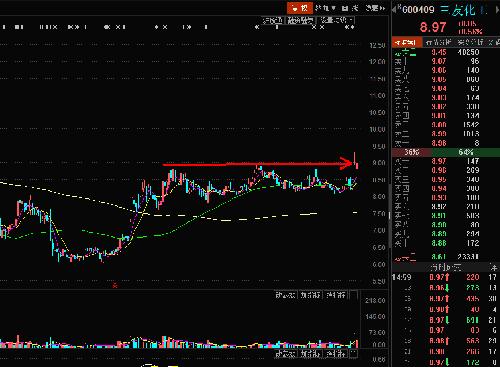This screenshot has height=367, width=500.
Task: Click the first small button above the price chart
Action: pyautogui.click(x=272, y=20)
